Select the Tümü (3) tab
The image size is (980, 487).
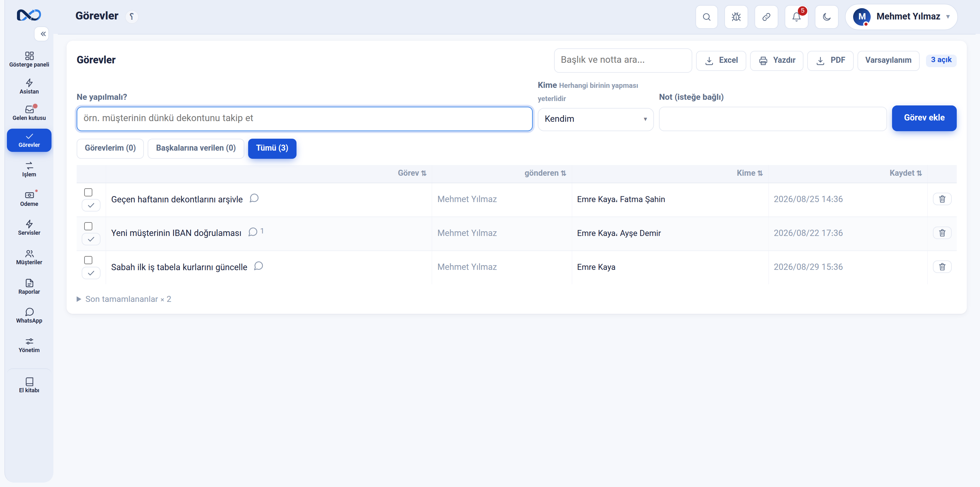click(272, 148)
